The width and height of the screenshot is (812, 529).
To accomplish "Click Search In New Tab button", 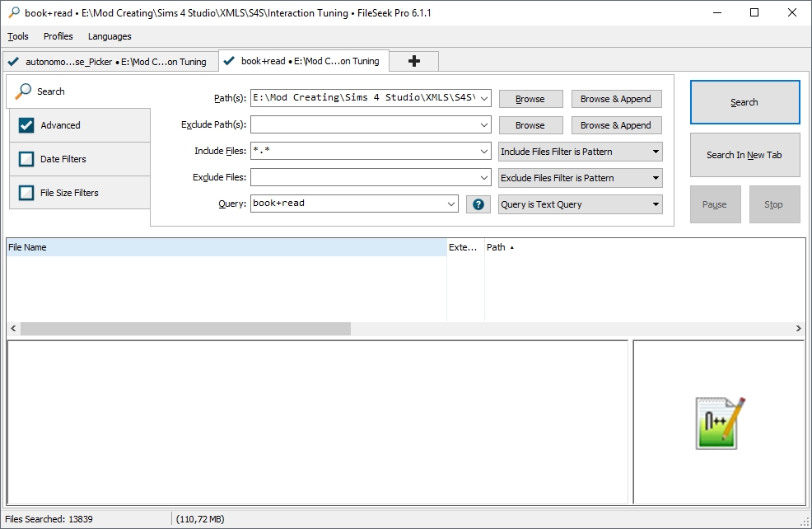I will pos(744,155).
